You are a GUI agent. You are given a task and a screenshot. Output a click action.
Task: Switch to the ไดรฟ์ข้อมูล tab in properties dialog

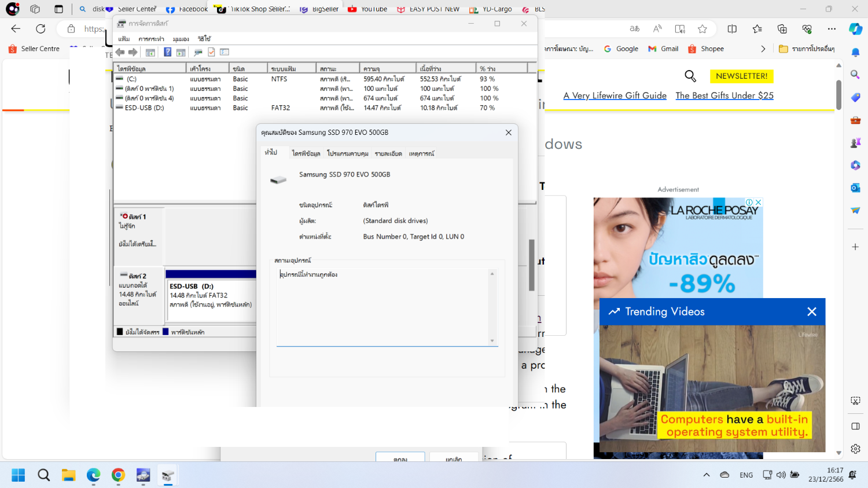[306, 153]
